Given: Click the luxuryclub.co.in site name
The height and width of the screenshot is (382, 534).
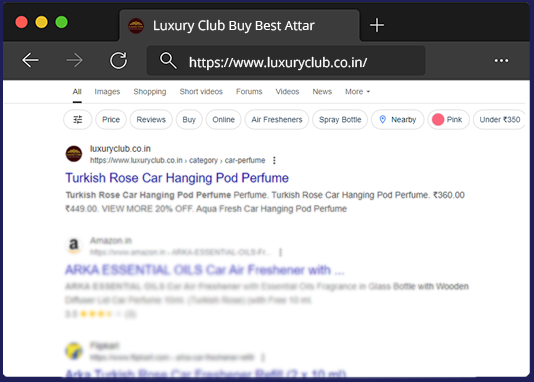Looking at the screenshot, I should (x=120, y=149).
